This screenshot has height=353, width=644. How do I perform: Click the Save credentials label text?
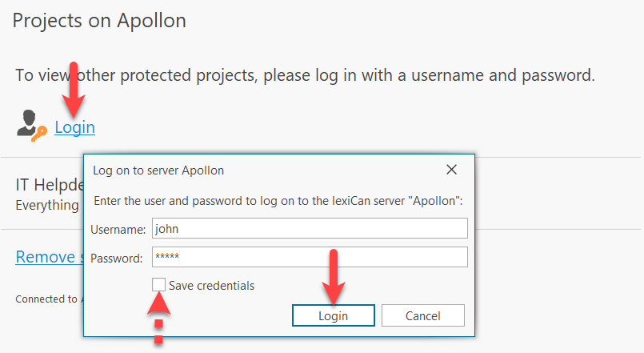pos(211,286)
